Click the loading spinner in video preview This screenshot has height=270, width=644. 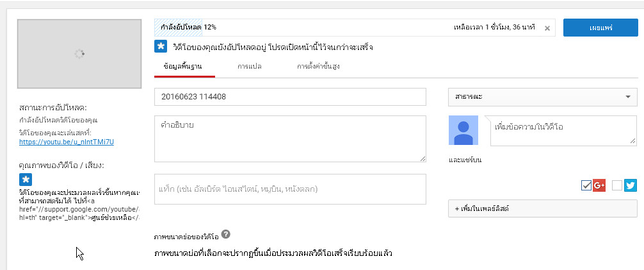[x=79, y=54]
